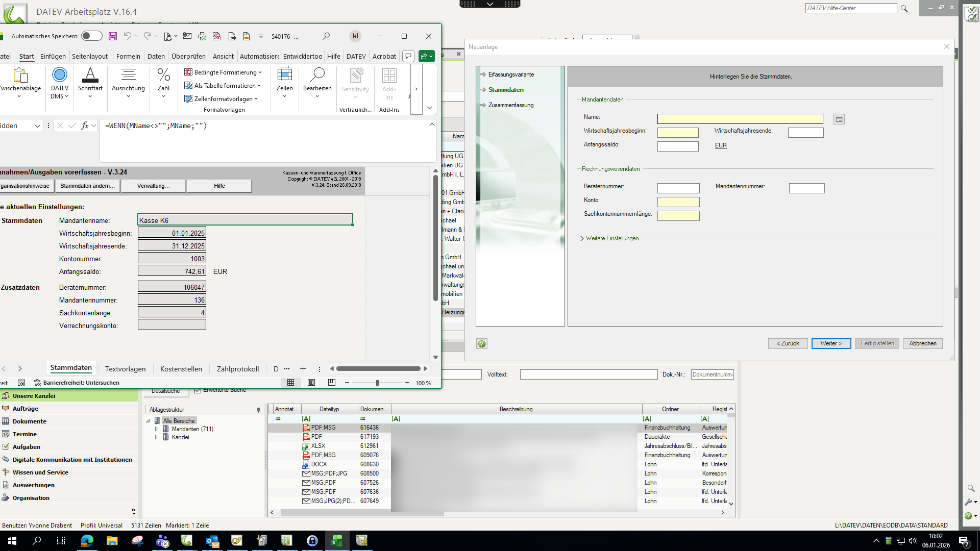This screenshot has height=551, width=980.
Task: Open the Formeln ribbon tab
Action: [x=128, y=57]
